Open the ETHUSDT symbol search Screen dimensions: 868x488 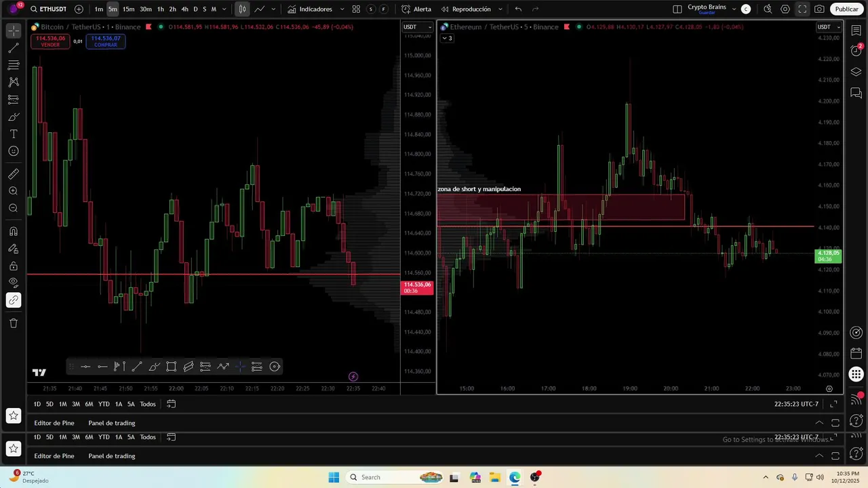[x=48, y=9]
